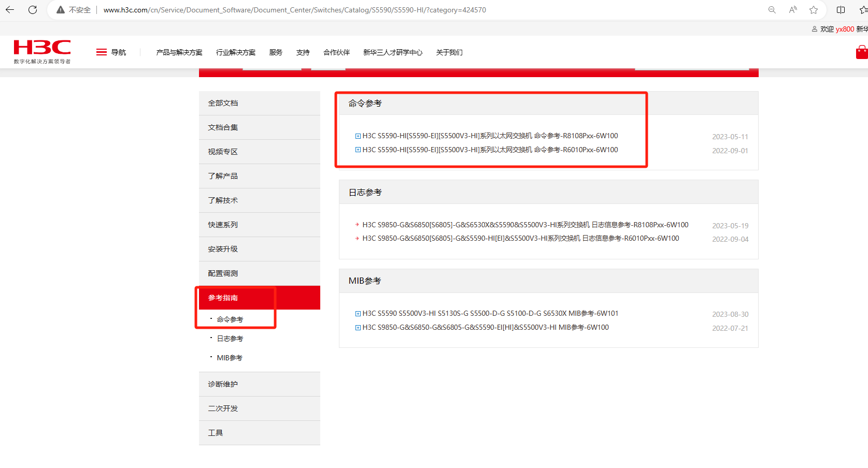Viewport: 868px width, 468px height.
Task: Click the 日志参考 section heading
Action: [x=365, y=192]
